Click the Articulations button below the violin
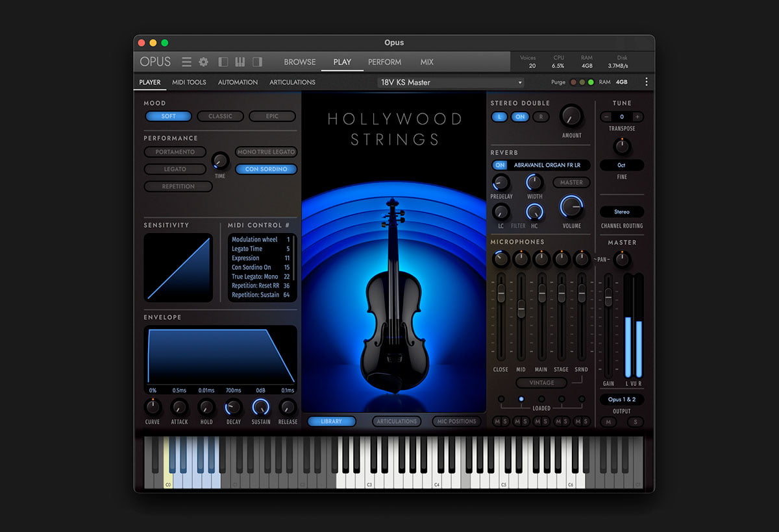Image resolution: width=779 pixels, height=532 pixels. tap(397, 421)
